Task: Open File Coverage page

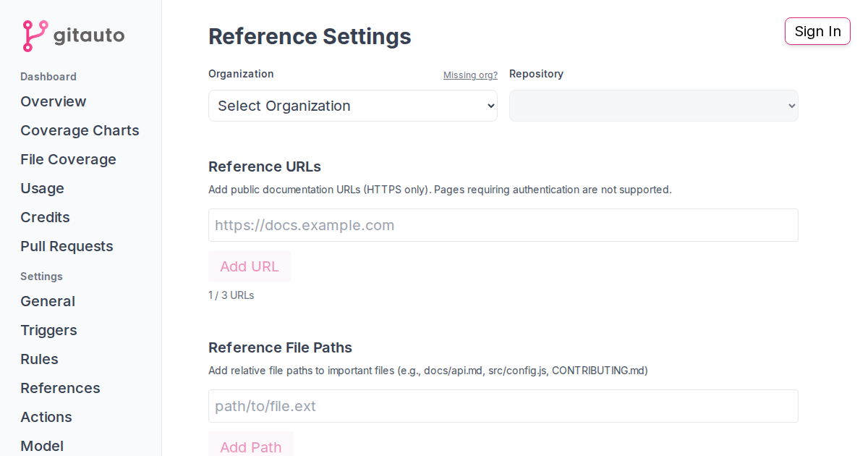Action: [68, 159]
